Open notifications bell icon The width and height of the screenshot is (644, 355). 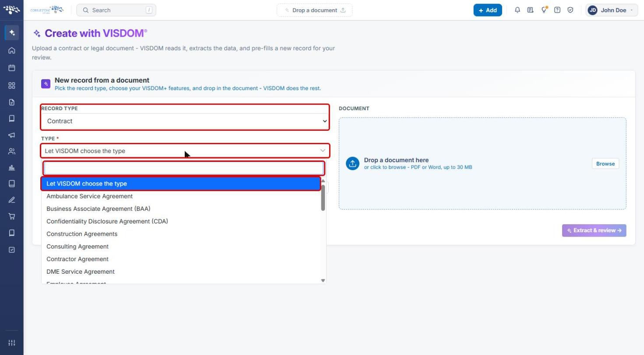point(517,10)
